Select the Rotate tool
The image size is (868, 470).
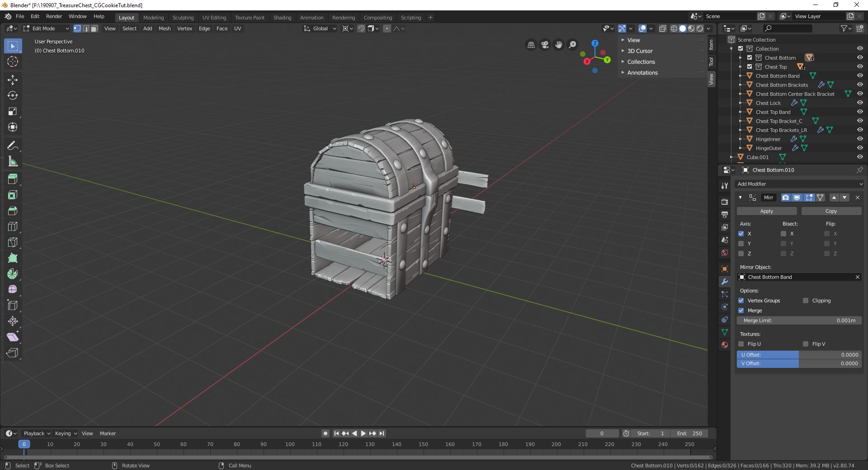pos(13,95)
